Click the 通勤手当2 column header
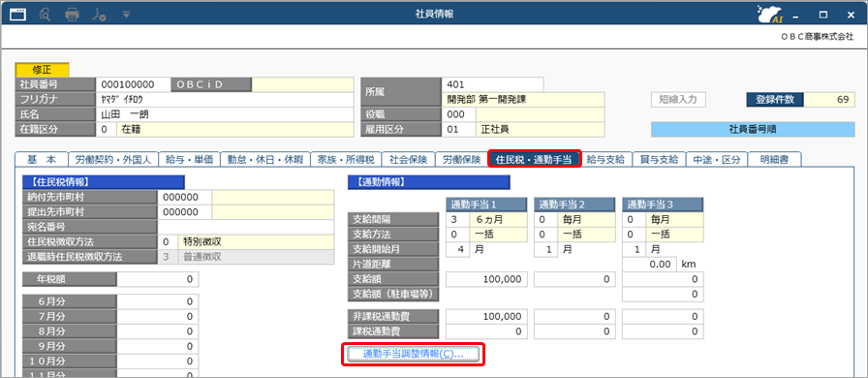 [574, 205]
